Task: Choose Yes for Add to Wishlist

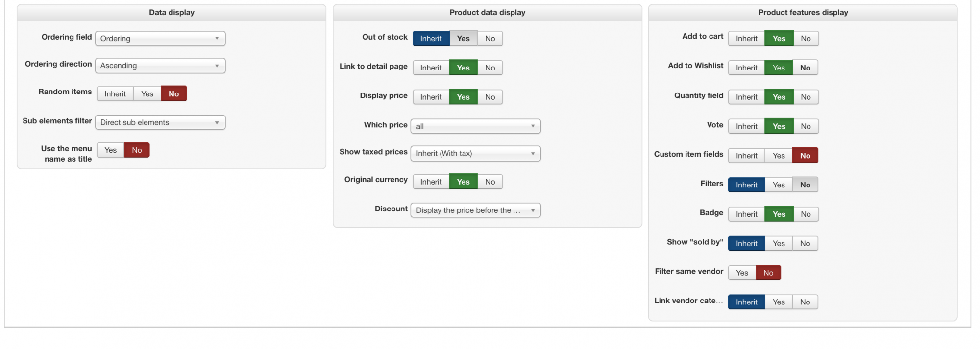Action: (x=779, y=68)
